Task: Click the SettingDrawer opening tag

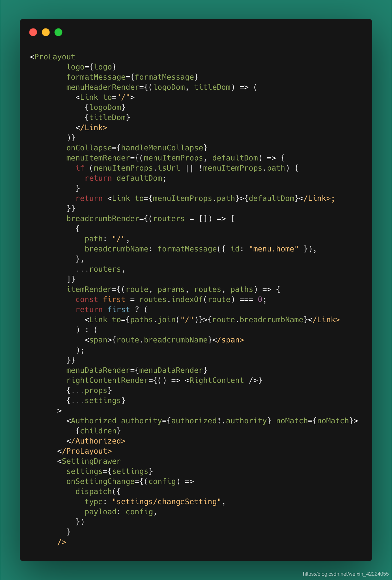Action: click(89, 461)
